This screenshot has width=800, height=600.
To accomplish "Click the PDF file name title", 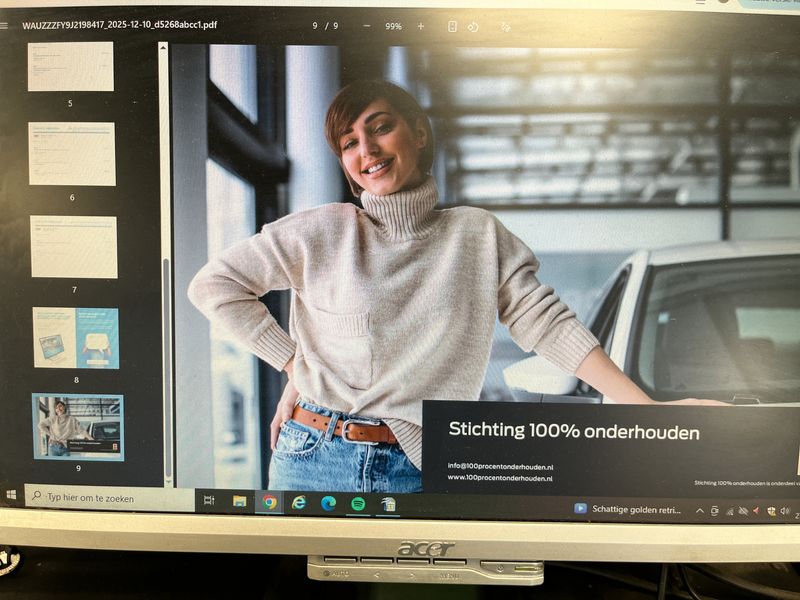I will click(x=120, y=25).
